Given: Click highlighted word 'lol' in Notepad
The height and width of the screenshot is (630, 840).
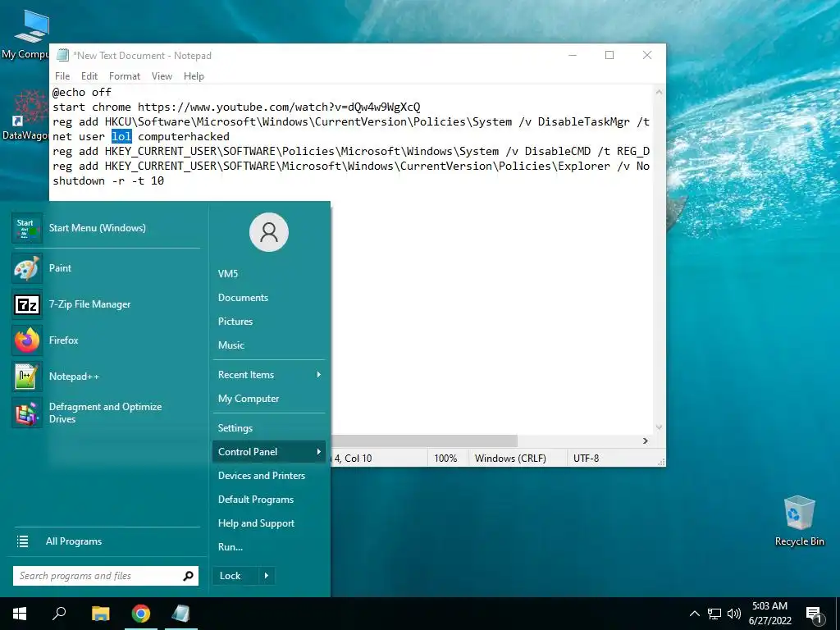Looking at the screenshot, I should pyautogui.click(x=121, y=137).
